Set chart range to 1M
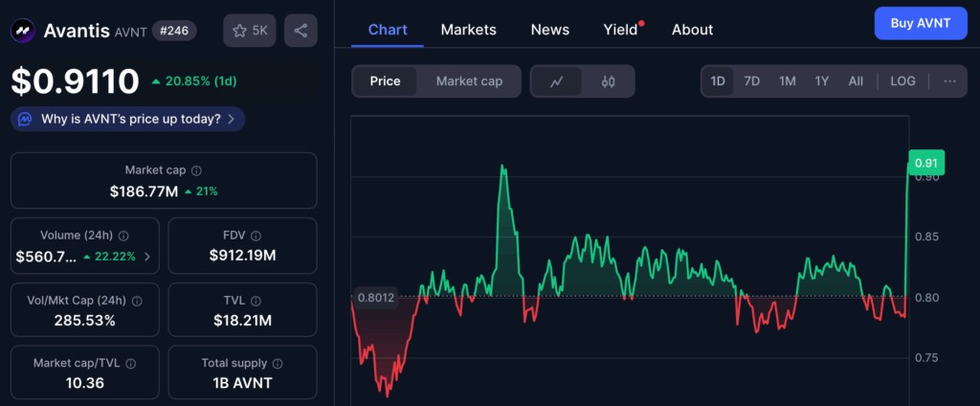The image size is (980, 406). [x=787, y=81]
